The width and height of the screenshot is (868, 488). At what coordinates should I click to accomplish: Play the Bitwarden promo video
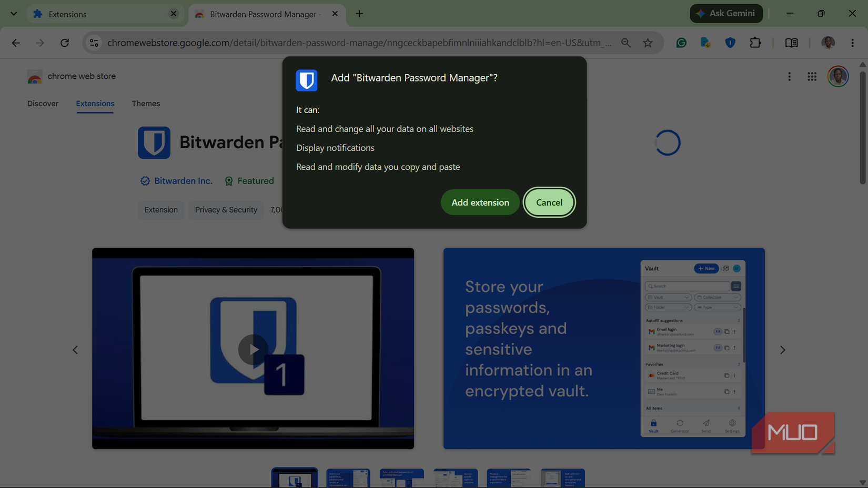click(253, 349)
